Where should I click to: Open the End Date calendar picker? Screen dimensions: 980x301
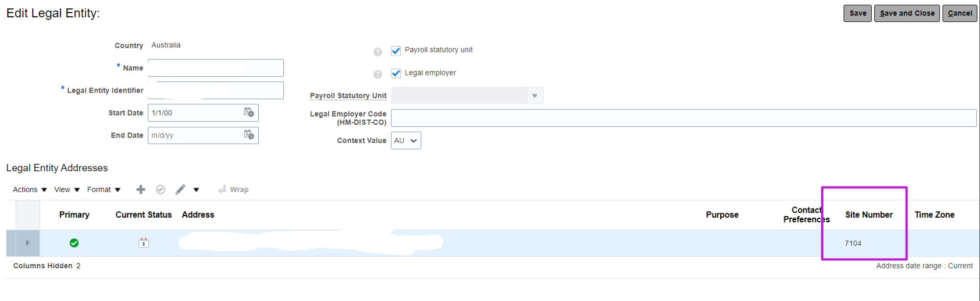pos(250,135)
